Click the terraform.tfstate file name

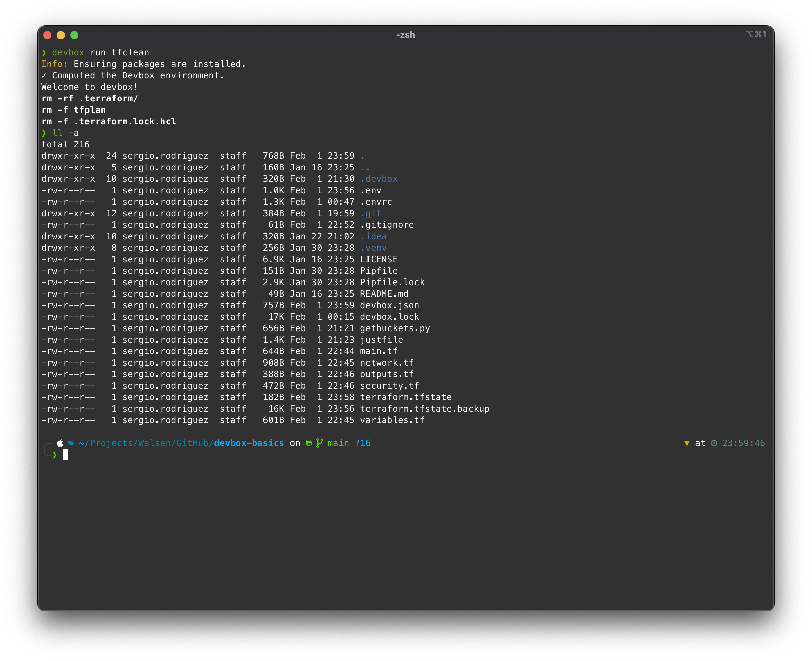click(x=406, y=397)
